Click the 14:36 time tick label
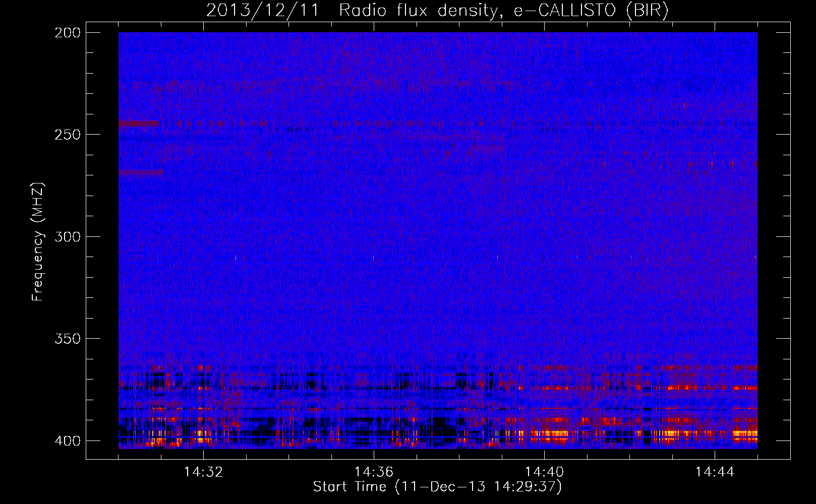The image size is (816, 504). (x=374, y=472)
